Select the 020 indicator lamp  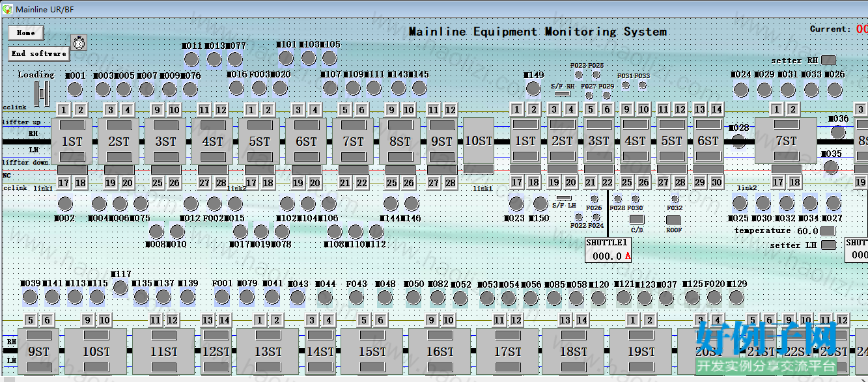[281, 88]
